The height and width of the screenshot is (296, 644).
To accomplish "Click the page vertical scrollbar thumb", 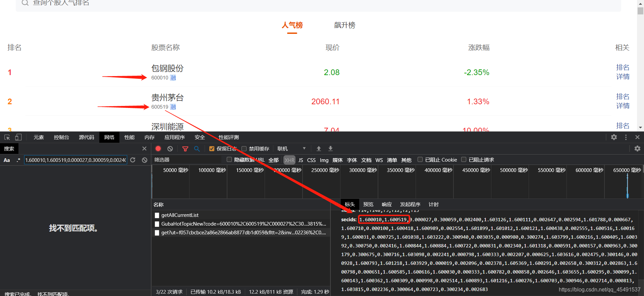I will pos(640,10).
